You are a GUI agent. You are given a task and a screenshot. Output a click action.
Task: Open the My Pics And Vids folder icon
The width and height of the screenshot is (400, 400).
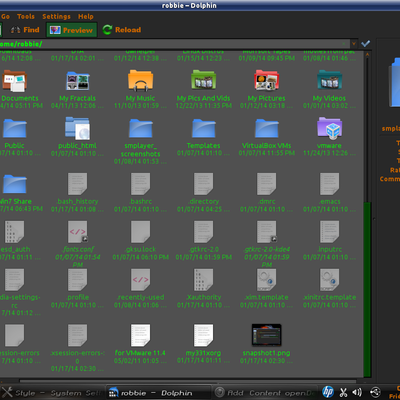pos(203,80)
